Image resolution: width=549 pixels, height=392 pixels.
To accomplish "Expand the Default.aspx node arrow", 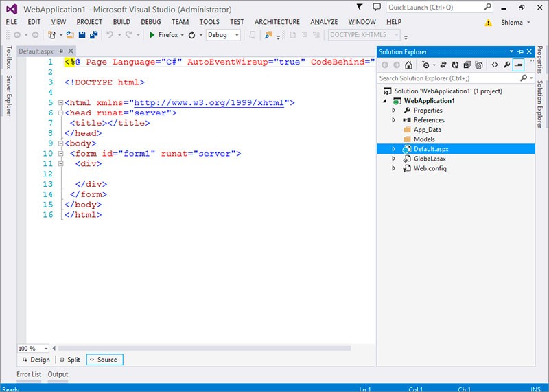I will 393,149.
